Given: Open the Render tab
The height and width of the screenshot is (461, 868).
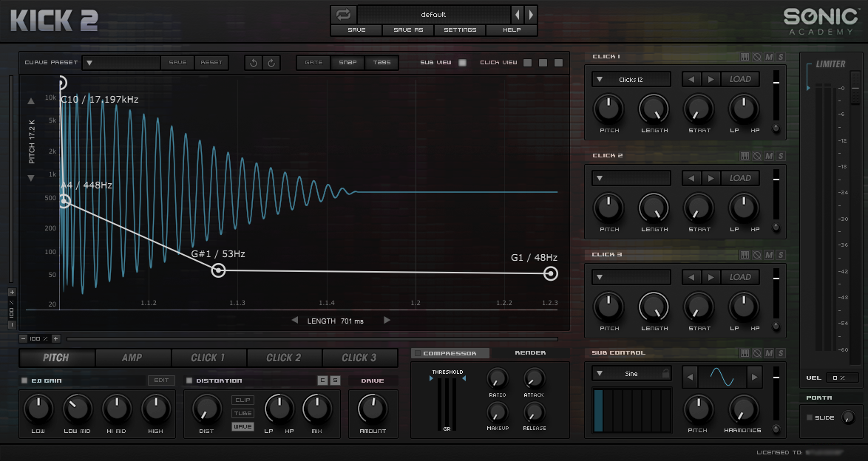Looking at the screenshot, I should (x=530, y=352).
